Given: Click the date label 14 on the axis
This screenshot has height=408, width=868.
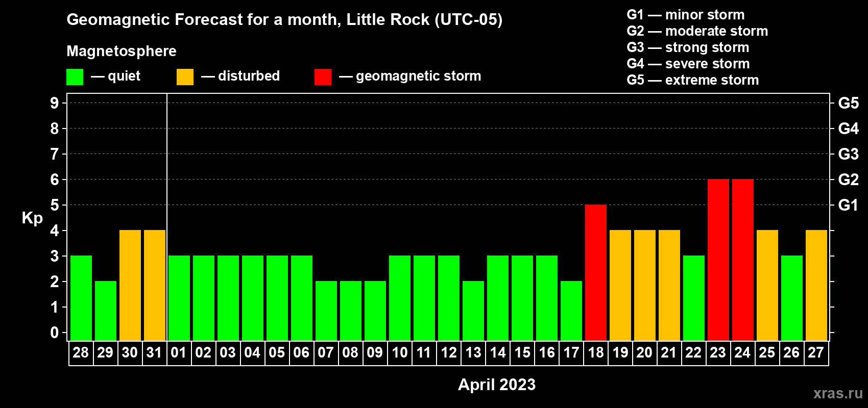Looking at the screenshot, I should point(498,353).
